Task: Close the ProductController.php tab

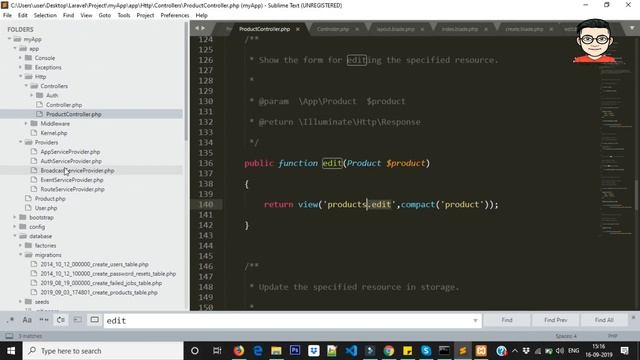Action: (x=298, y=29)
